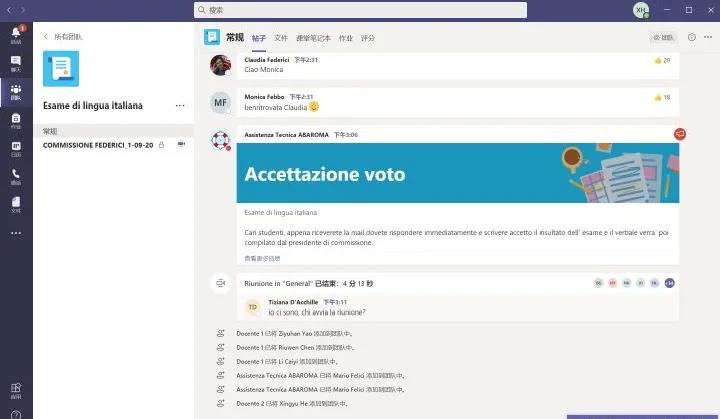
Task: Click the meeting camera icon beside Riunione
Action: [x=220, y=283]
